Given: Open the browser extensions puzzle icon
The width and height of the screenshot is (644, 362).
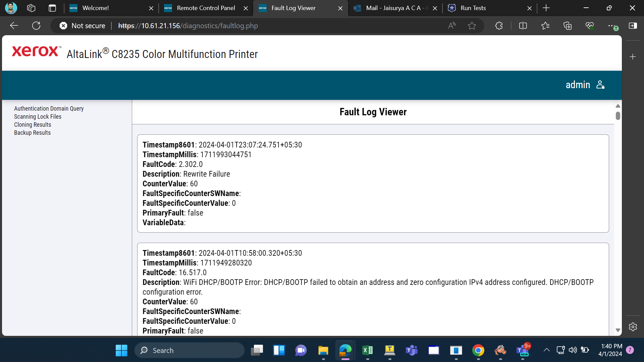Looking at the screenshot, I should 499,26.
